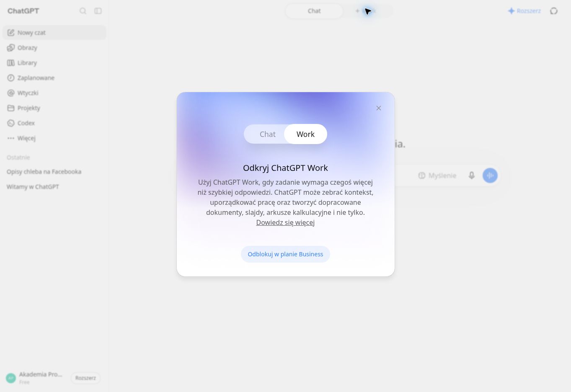Open Zaplanowane scheduled tasks
571x392 pixels.
point(54,78)
